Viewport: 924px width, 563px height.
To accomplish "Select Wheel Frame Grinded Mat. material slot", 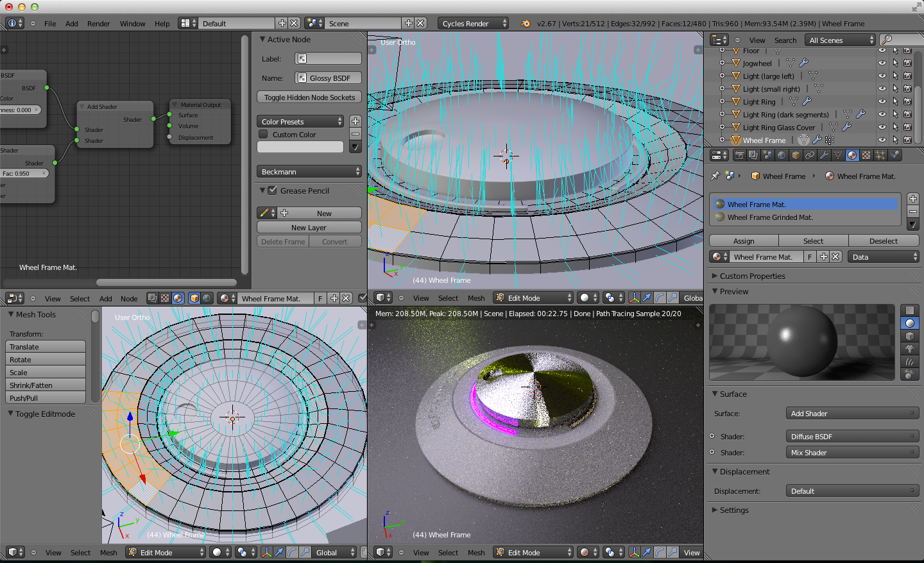I will point(770,217).
